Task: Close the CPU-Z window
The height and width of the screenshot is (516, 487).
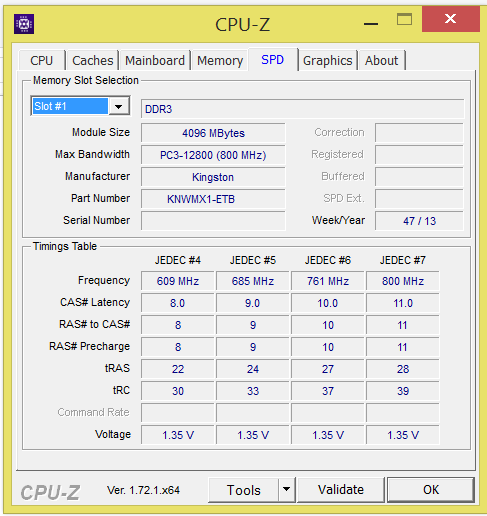Action: coord(450,19)
